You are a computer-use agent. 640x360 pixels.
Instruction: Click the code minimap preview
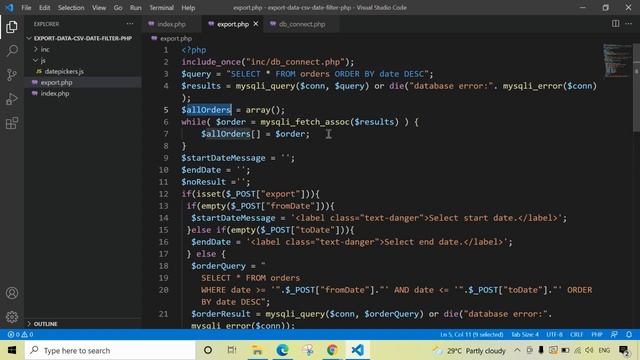[618, 60]
